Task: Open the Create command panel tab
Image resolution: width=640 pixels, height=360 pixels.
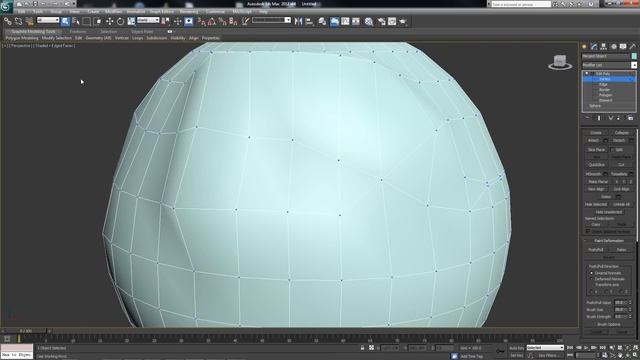Action: 584,47
